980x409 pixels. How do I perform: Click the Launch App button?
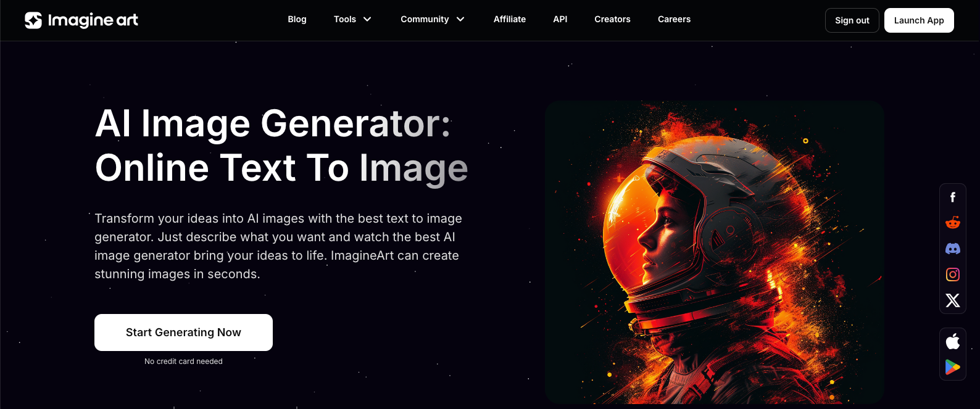pos(919,20)
